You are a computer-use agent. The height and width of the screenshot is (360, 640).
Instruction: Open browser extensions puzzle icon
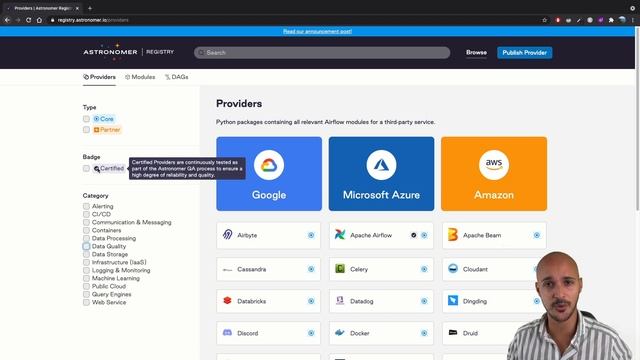pos(611,20)
